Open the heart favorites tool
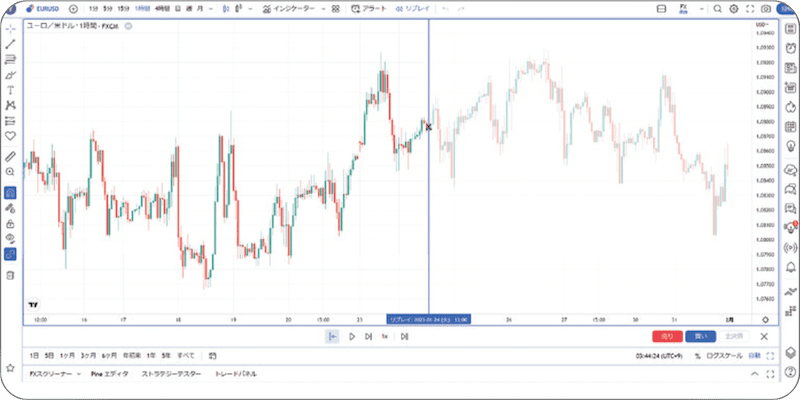This screenshot has width=800, height=400. (10, 135)
